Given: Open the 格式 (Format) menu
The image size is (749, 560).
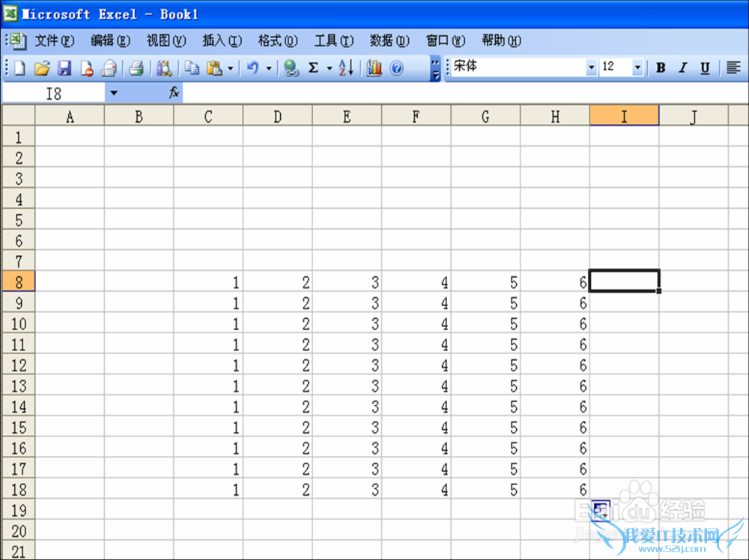Looking at the screenshot, I should pyautogui.click(x=278, y=41).
